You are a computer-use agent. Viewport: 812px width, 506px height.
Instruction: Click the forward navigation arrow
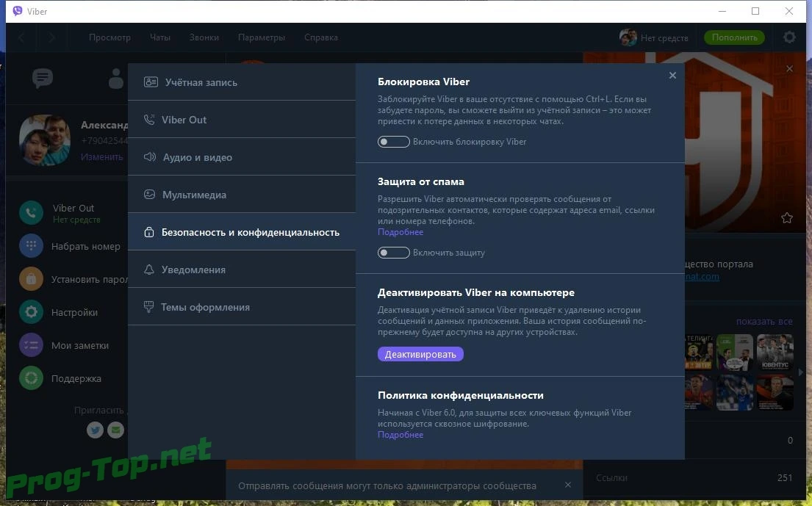(51, 37)
